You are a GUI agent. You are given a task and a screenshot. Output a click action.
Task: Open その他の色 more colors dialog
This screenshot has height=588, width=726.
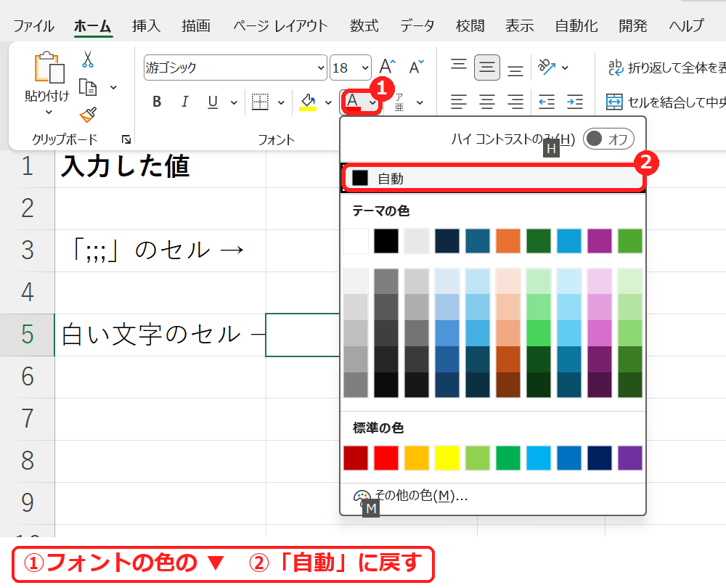click(x=493, y=496)
